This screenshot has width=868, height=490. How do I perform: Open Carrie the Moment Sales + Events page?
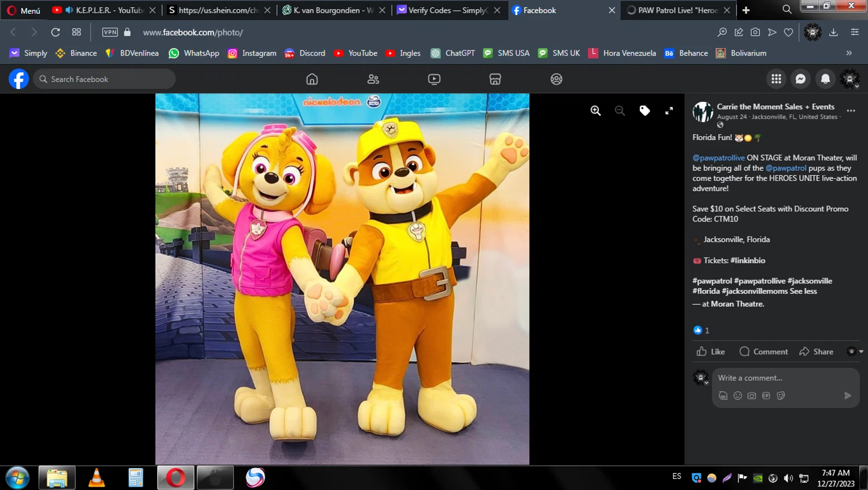775,106
